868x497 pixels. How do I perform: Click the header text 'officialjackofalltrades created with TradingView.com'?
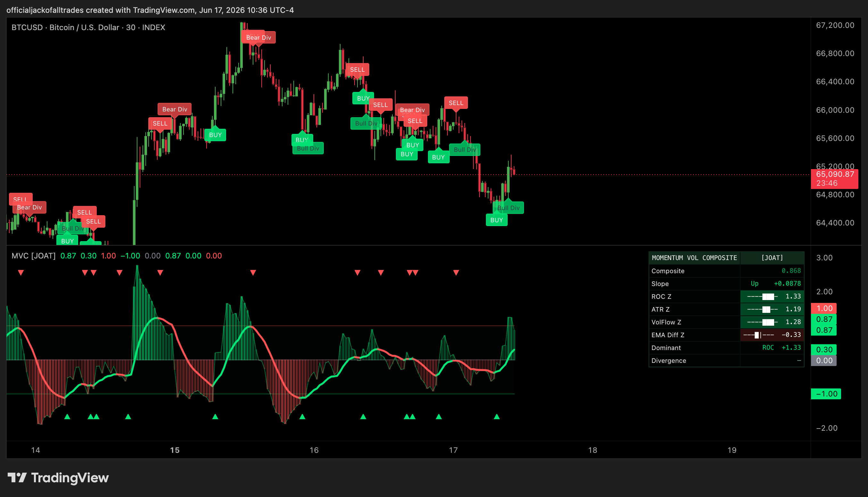(x=101, y=10)
